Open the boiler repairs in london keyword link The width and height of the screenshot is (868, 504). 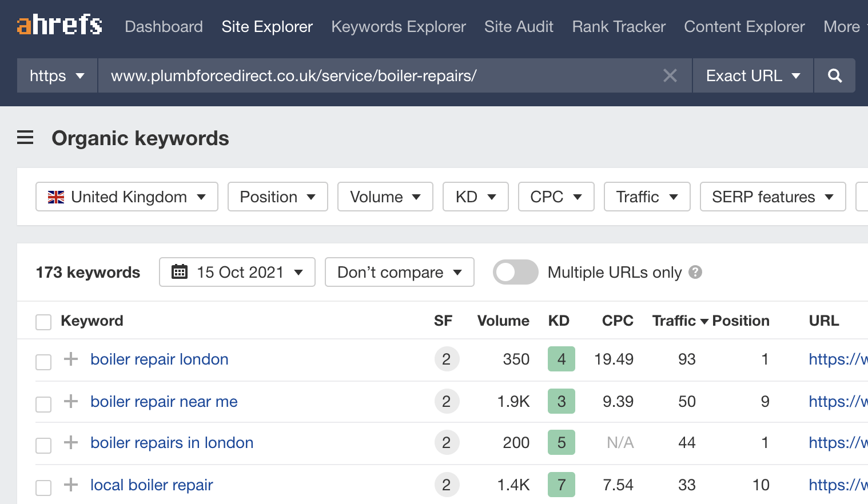[x=172, y=442]
